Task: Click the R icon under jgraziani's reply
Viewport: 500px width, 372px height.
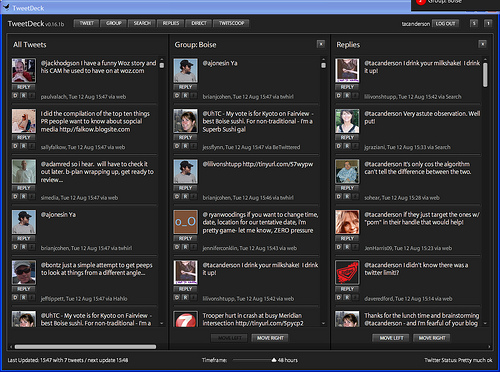Action: pos(347,146)
